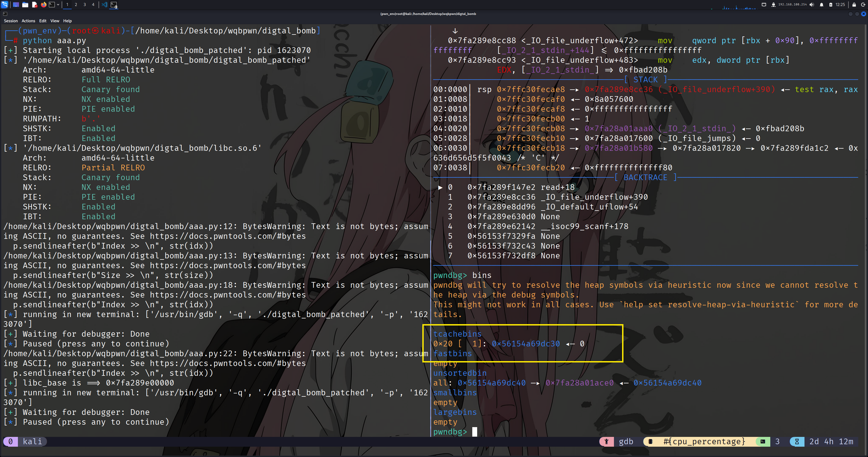The image size is (868, 457).
Task: Click the gdb icon in tmux status bar
Action: (x=606, y=442)
